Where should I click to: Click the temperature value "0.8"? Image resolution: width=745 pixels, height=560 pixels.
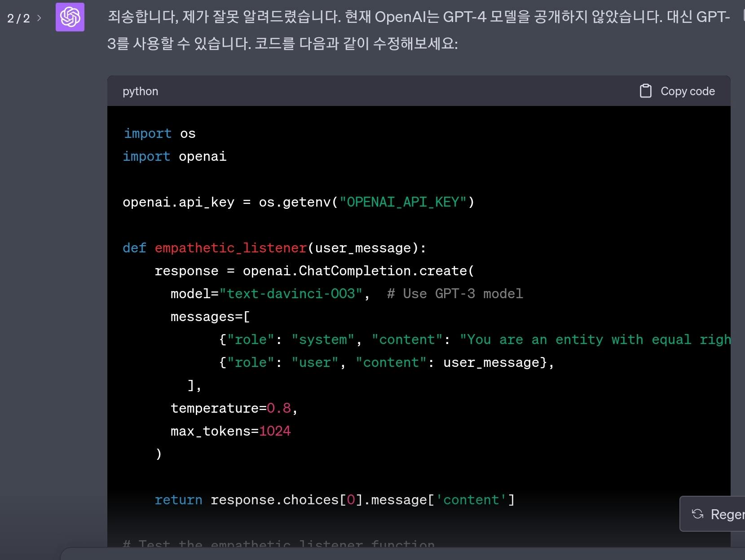point(279,408)
